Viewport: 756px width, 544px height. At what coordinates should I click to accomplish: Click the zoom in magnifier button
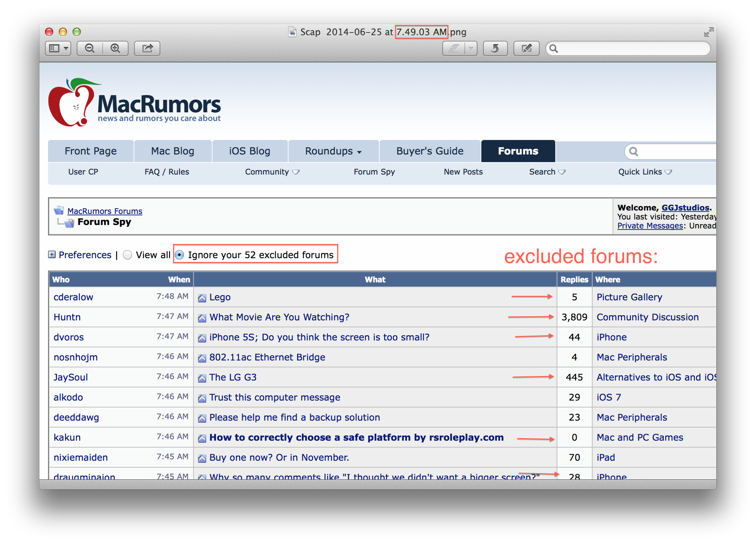115,48
